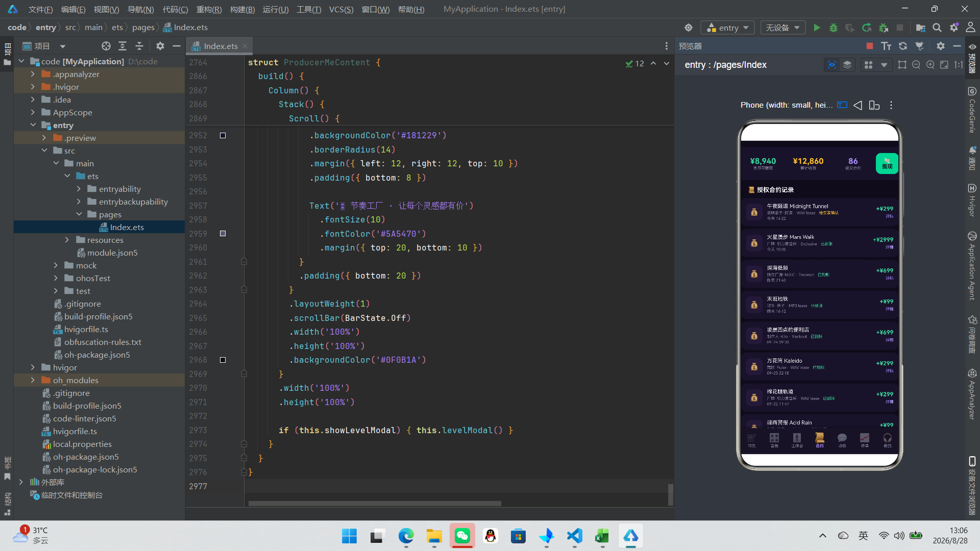Expand the resources folder

67,240
